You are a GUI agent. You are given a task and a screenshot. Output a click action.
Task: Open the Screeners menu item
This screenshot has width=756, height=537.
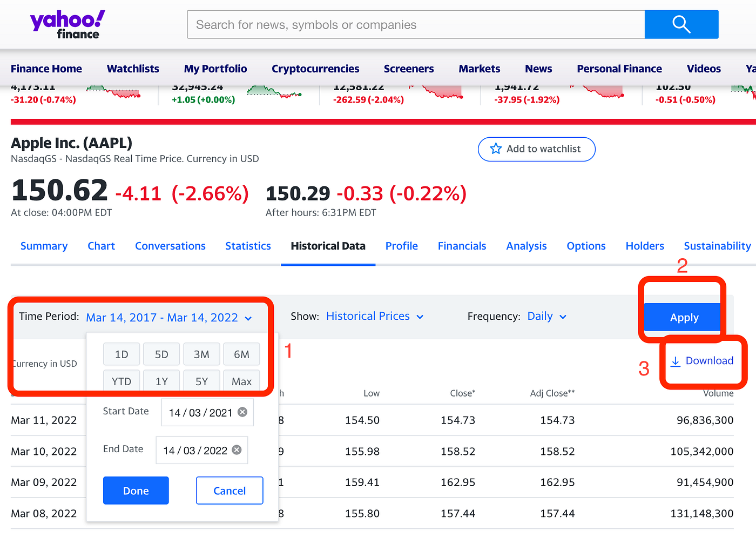(409, 69)
